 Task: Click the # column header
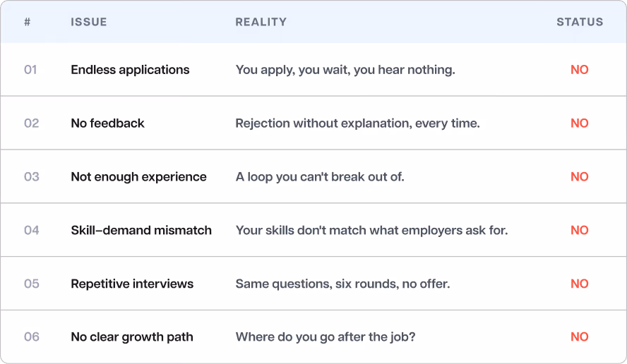[x=28, y=22]
